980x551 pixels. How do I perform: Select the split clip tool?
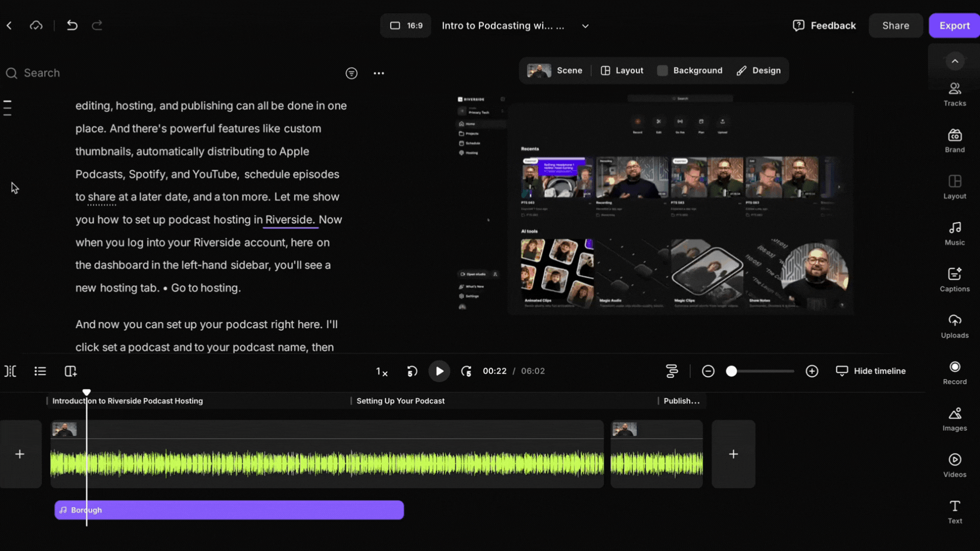point(10,371)
